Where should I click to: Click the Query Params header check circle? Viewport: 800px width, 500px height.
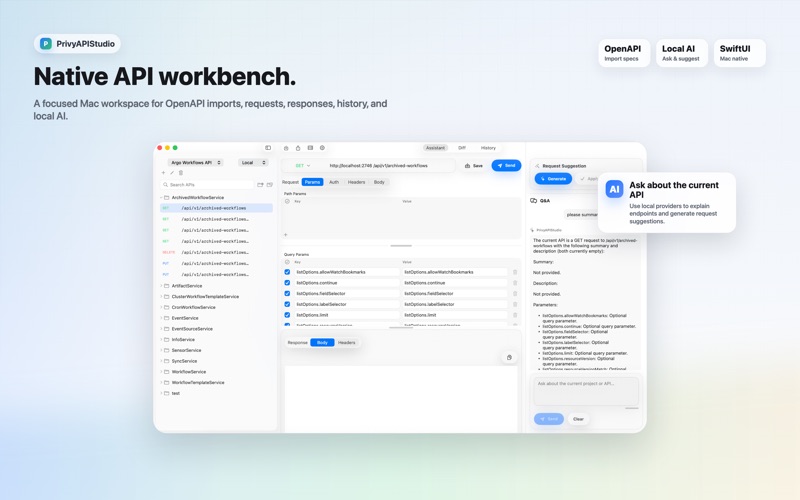(x=287, y=262)
